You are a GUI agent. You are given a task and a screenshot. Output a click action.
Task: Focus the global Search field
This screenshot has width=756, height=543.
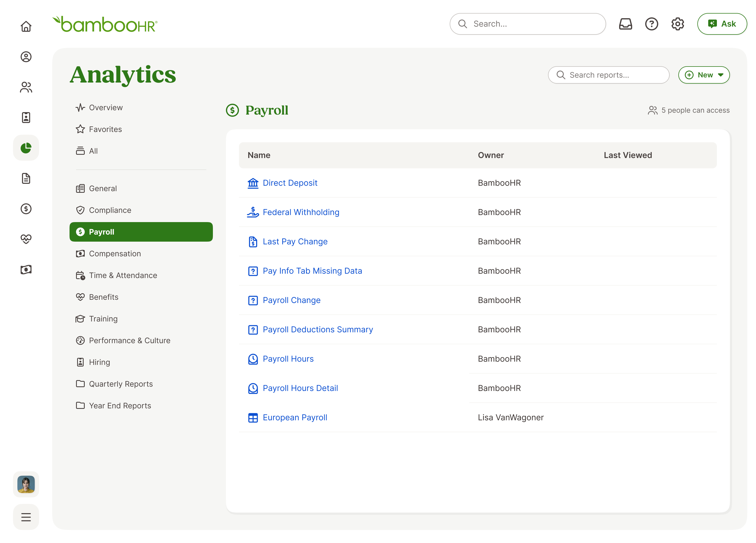pos(527,24)
